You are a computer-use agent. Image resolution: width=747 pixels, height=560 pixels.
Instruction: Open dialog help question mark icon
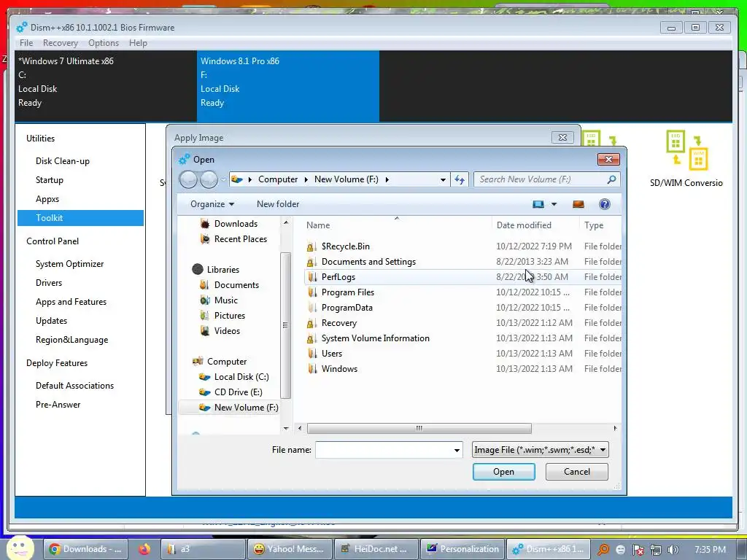605,204
